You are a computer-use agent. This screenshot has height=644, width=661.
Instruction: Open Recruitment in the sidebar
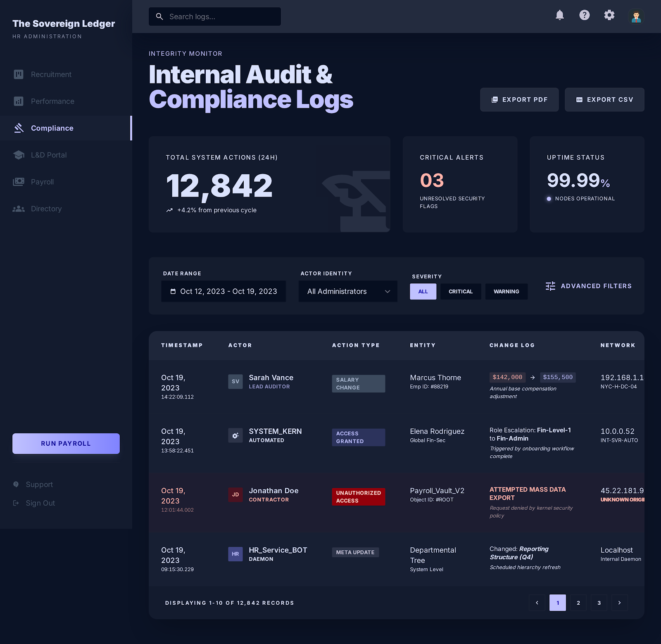[x=66, y=74]
